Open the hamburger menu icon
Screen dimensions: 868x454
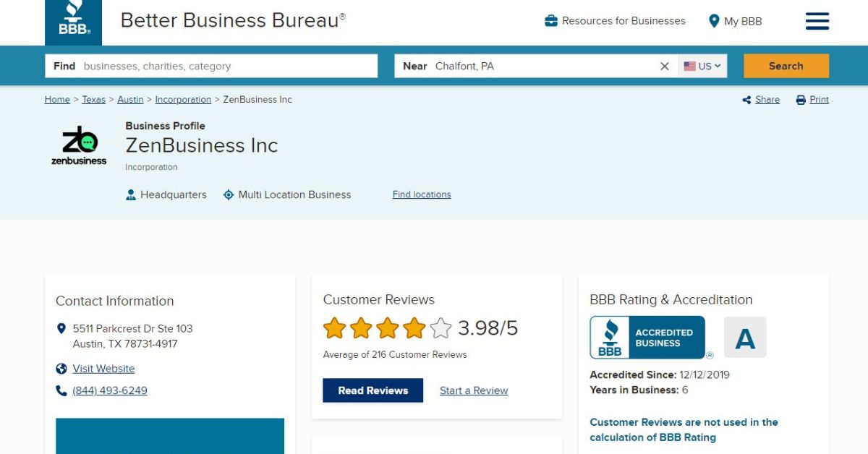[817, 21]
